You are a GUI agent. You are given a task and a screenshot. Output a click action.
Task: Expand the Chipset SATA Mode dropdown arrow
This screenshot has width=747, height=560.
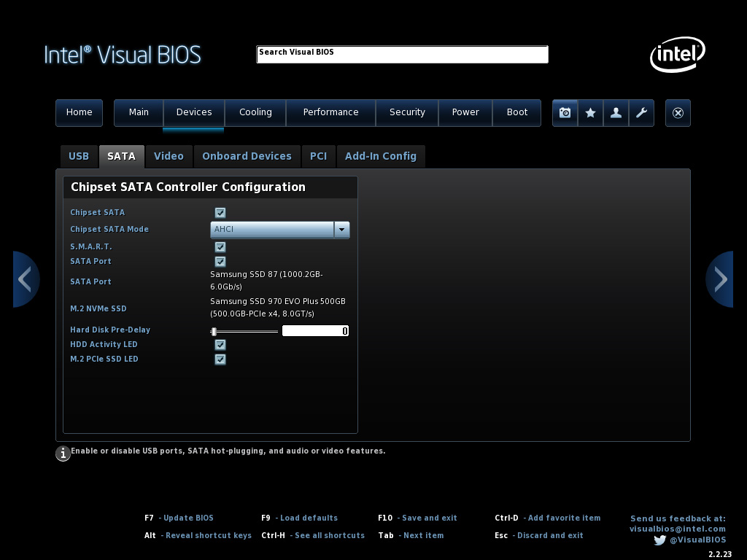tap(341, 230)
